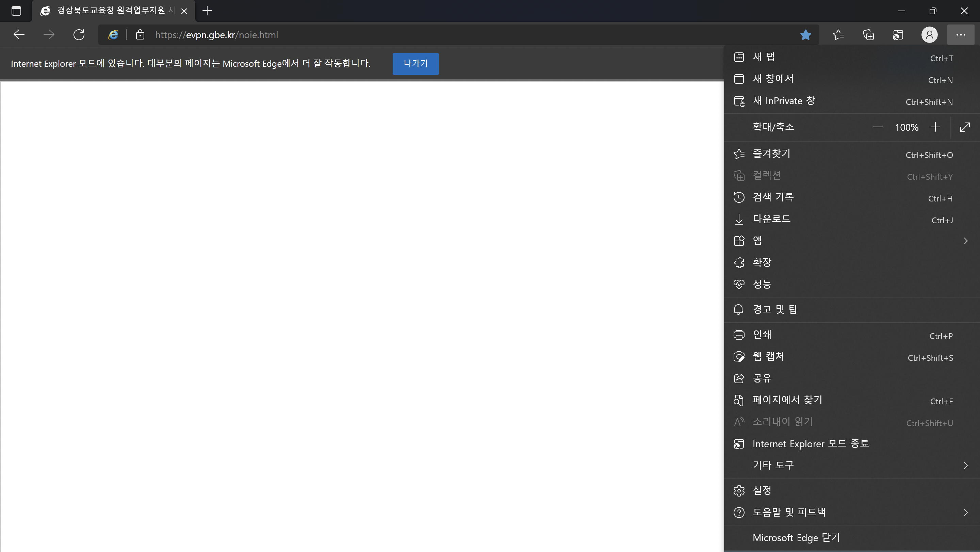The width and height of the screenshot is (980, 552).
Task: Open the Collections toolbar icon
Action: click(868, 35)
